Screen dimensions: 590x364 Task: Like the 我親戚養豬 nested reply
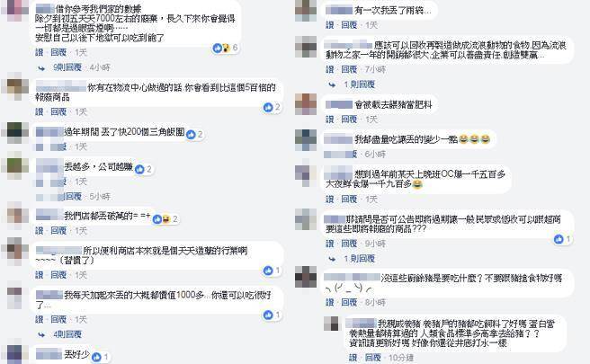(353, 358)
